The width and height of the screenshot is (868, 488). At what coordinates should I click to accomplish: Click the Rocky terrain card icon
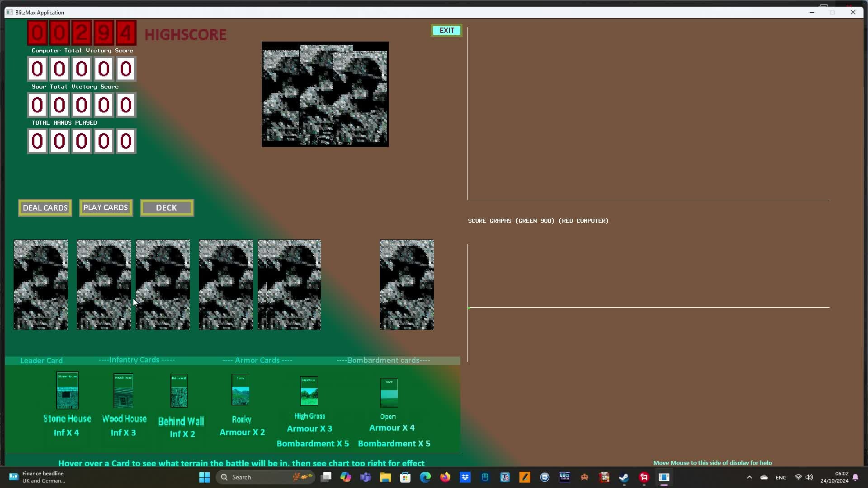coord(240,390)
